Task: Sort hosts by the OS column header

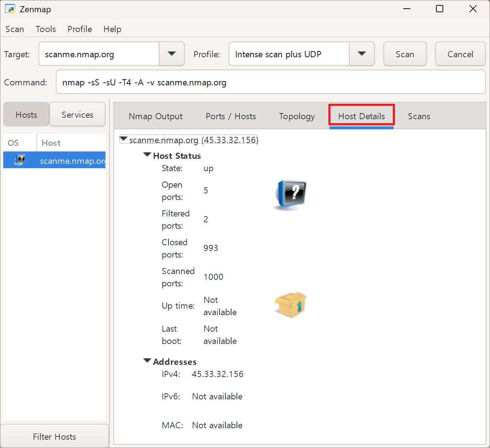Action: tap(20, 143)
